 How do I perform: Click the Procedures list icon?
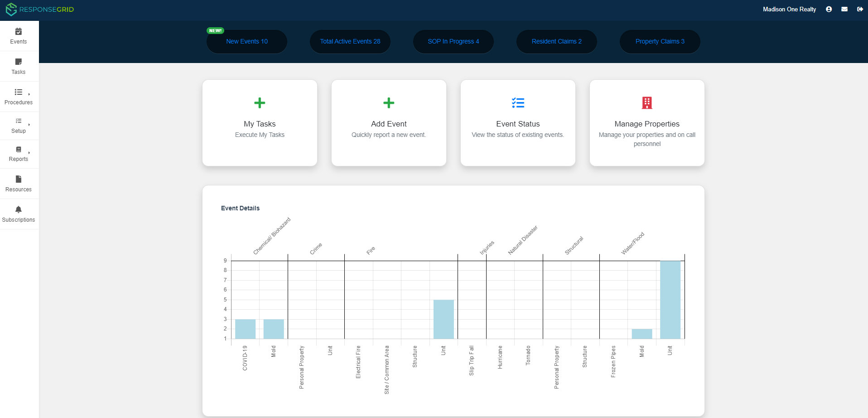click(x=19, y=92)
